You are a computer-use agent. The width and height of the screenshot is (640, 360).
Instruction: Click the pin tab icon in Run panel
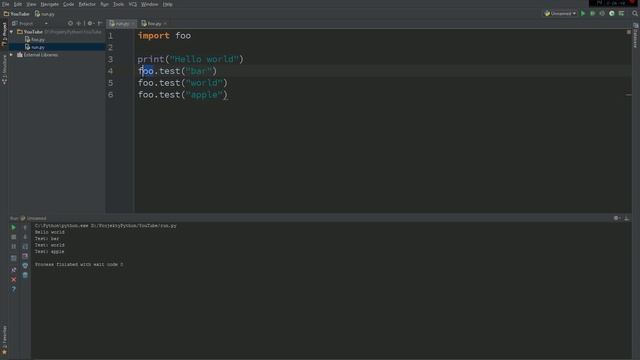click(x=13, y=270)
